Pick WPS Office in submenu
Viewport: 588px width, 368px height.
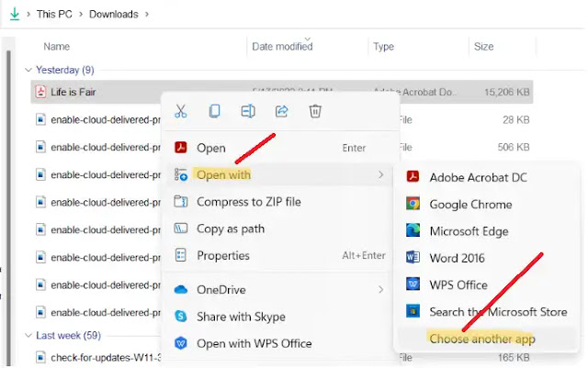pyautogui.click(x=487, y=285)
